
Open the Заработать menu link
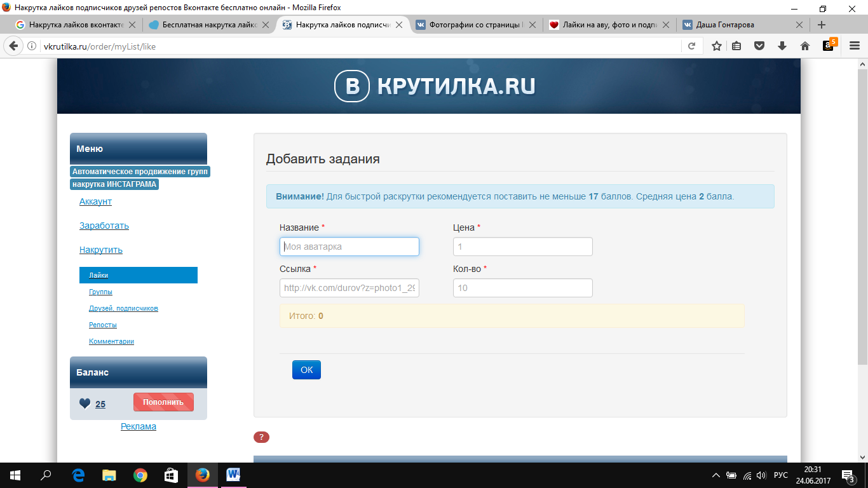[x=104, y=226]
